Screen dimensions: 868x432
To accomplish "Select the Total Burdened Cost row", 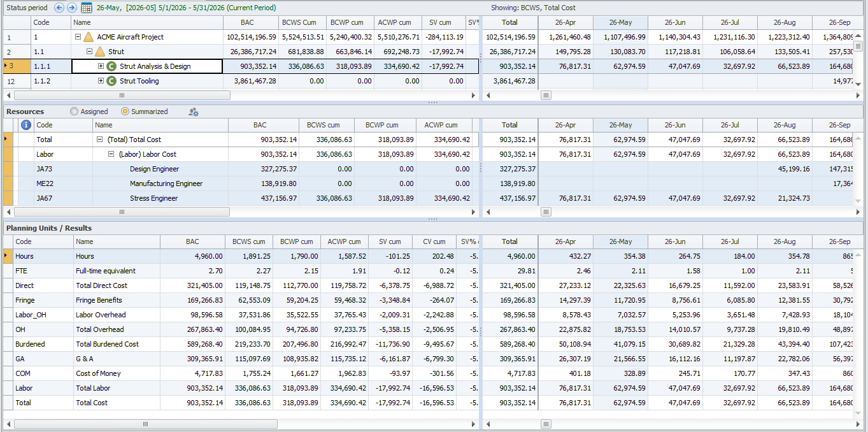I will click(x=241, y=344).
